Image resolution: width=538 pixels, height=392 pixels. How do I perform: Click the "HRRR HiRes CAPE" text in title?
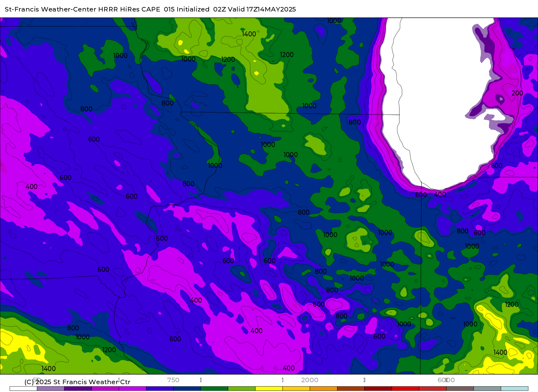point(129,9)
